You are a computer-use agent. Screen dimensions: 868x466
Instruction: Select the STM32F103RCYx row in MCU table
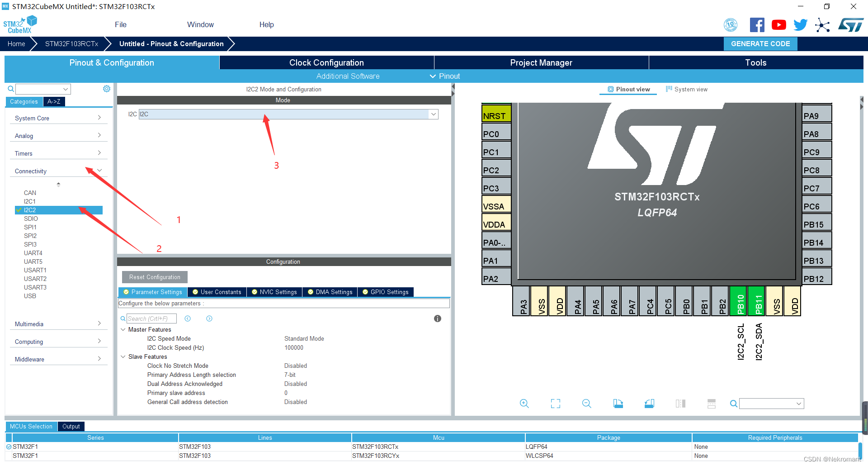pos(432,456)
